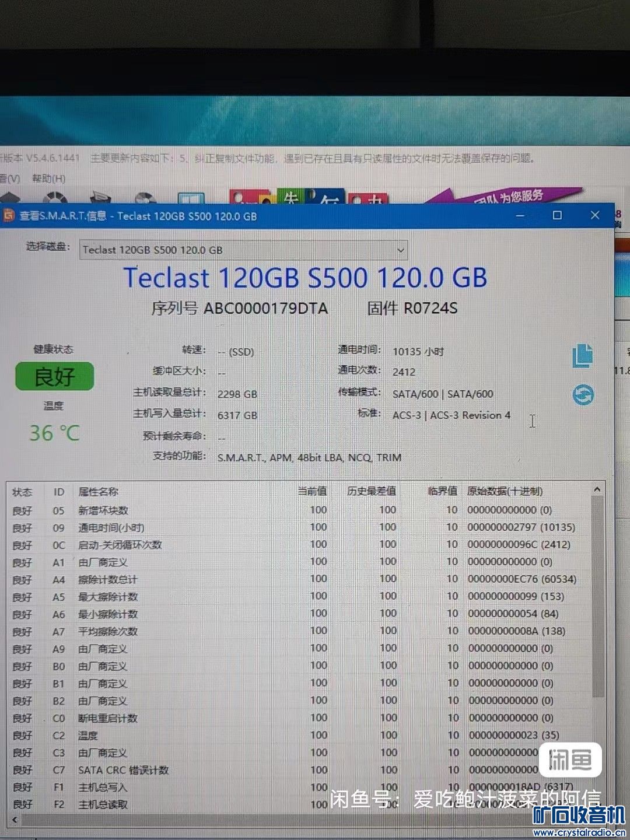Select the 最小擦除计数 attribute row
This screenshot has height=840, width=630.
click(299, 614)
